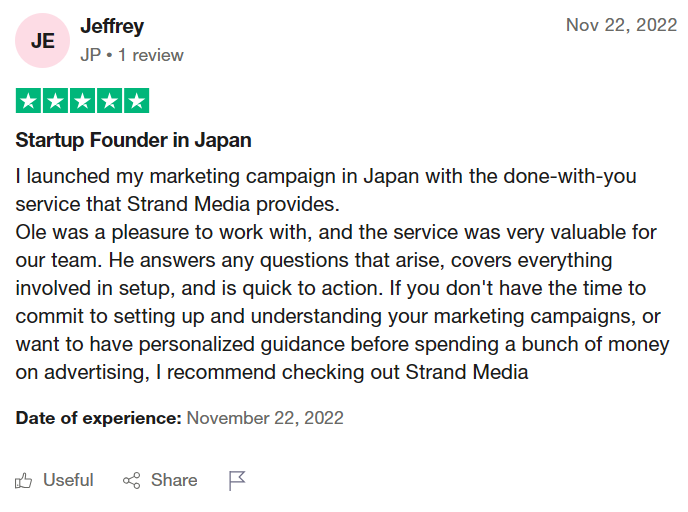The width and height of the screenshot is (688, 512).
Task: Click the JP country label
Action: (90, 56)
